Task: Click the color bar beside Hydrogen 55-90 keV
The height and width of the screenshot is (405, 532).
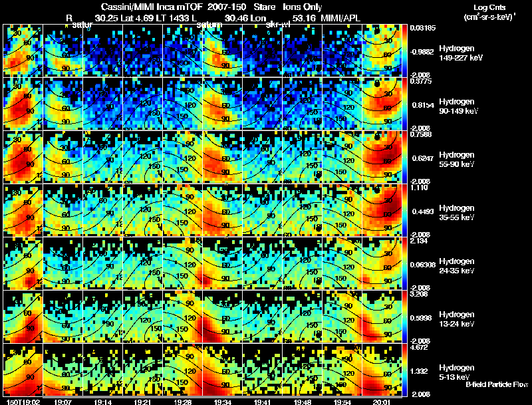Action: point(404,157)
